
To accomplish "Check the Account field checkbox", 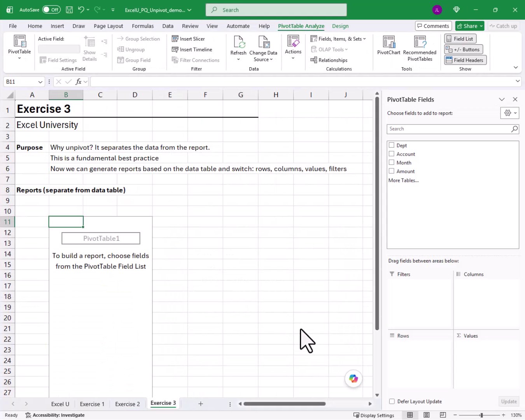I will coord(392,154).
